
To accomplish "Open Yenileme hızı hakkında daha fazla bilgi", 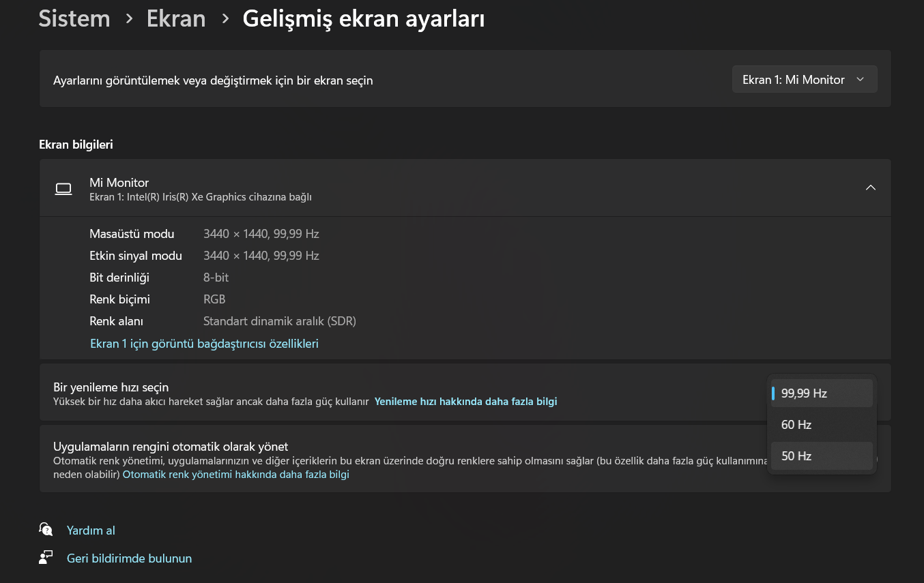I will [465, 402].
